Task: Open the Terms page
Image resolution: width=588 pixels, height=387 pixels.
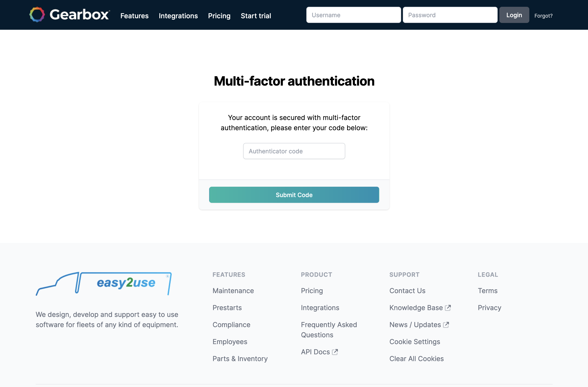Action: 488,291
